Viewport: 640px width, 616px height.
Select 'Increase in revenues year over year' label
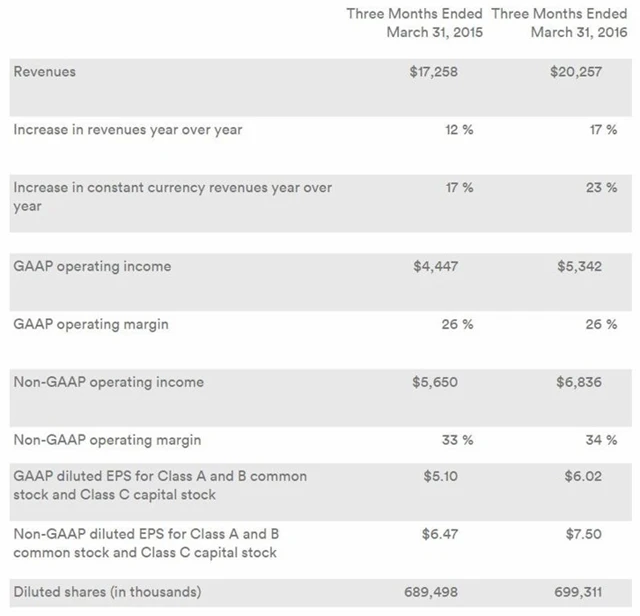point(128,130)
